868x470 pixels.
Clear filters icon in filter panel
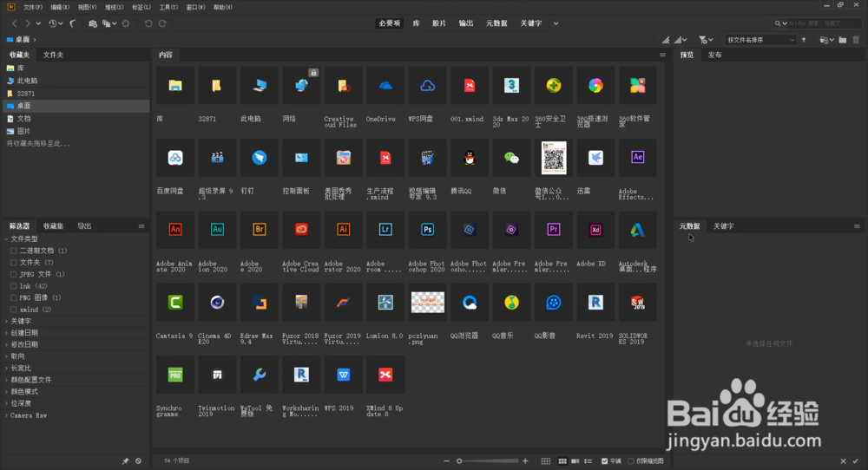[138, 460]
